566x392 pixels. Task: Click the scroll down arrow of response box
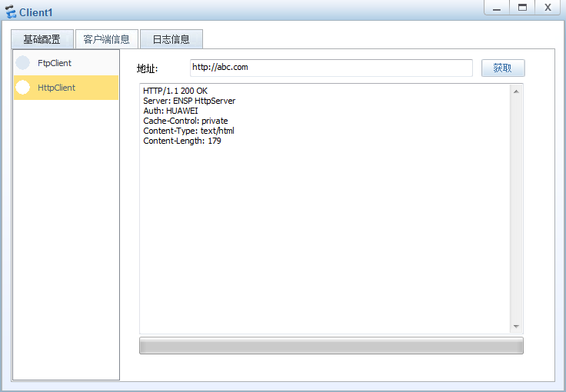(516, 327)
